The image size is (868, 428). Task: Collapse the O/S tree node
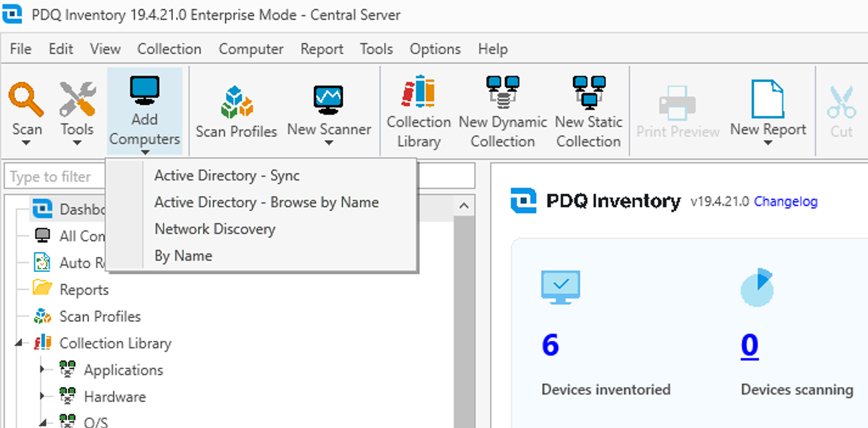43,422
